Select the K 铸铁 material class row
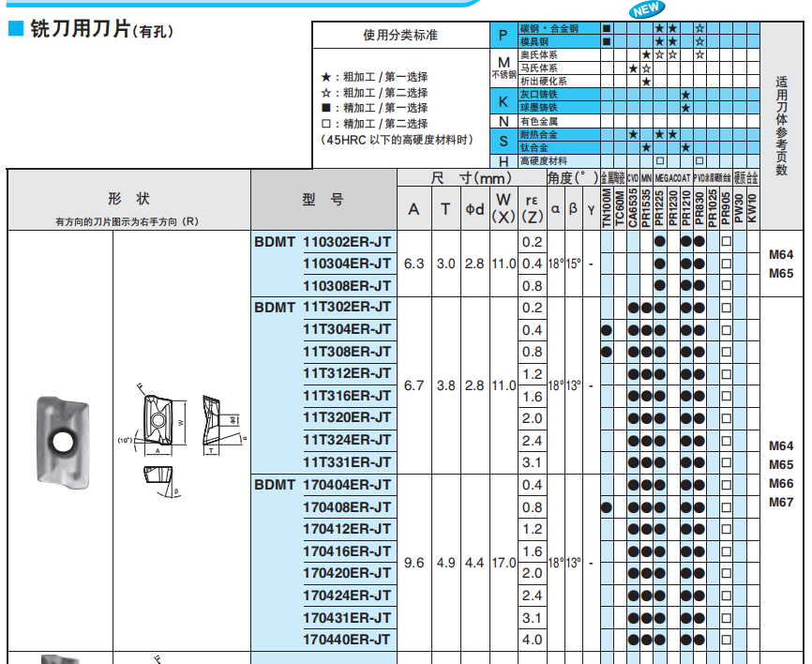 point(503,101)
